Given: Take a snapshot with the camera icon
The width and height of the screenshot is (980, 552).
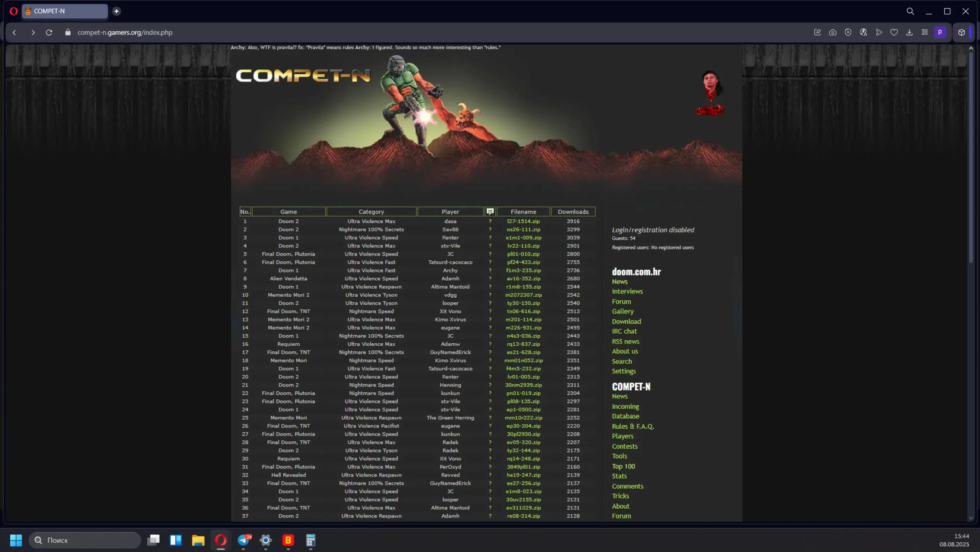Looking at the screenshot, I should tap(833, 33).
